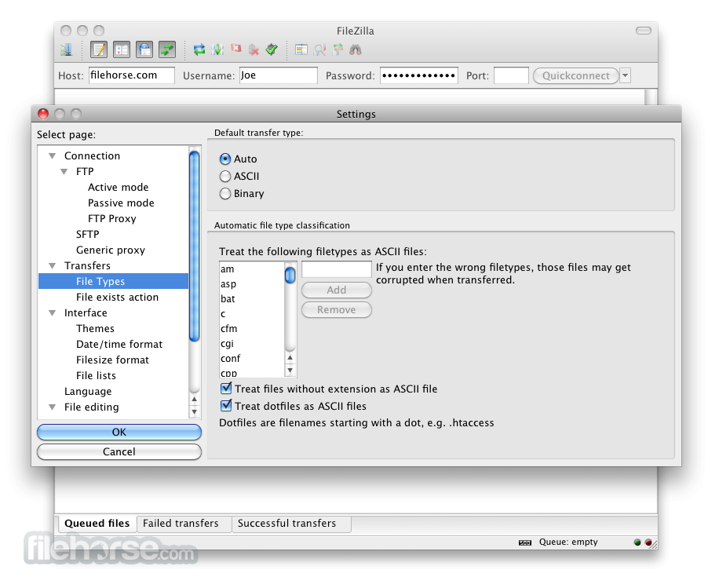
Task: Open Generic proxy settings page
Action: click(x=111, y=250)
